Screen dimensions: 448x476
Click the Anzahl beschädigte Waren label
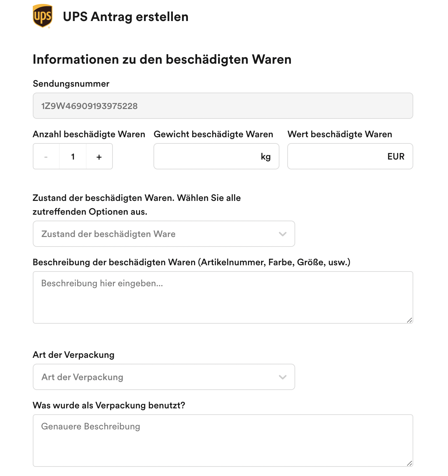click(89, 134)
